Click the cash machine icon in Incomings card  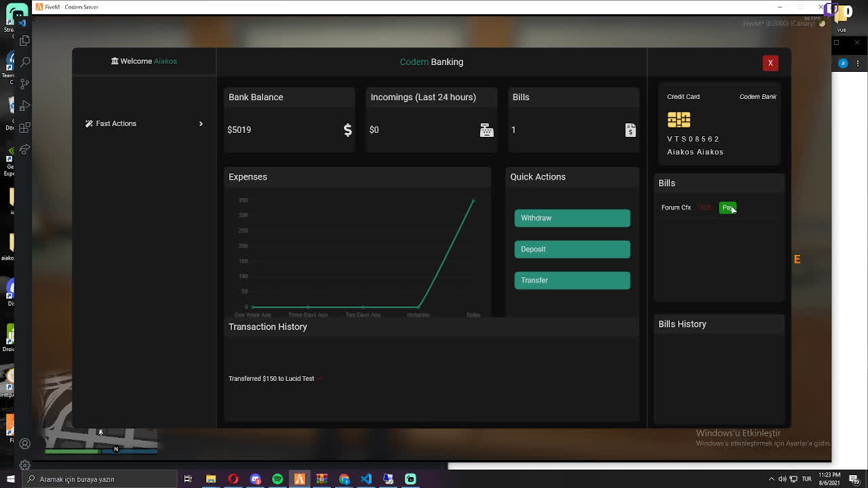pos(486,130)
